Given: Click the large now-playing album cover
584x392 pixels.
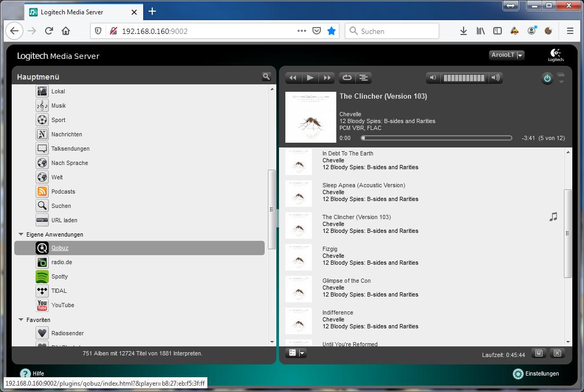Looking at the screenshot, I should [x=311, y=117].
